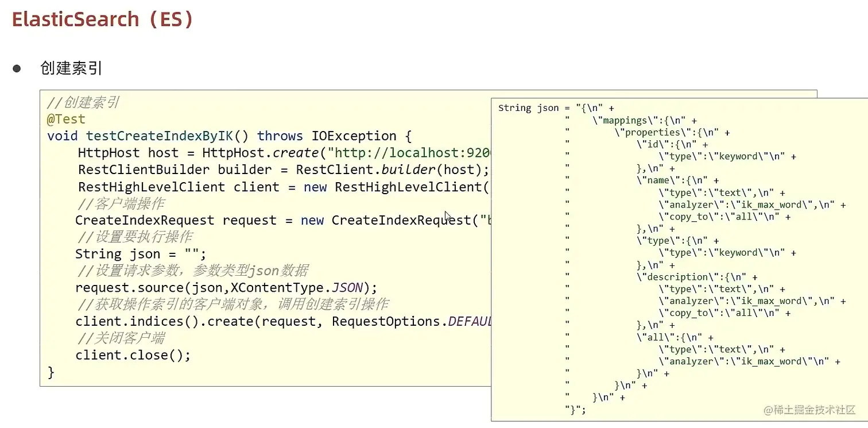Click the "client.indices().create(request" line
The height and width of the screenshot is (428, 868).
pyautogui.click(x=283, y=321)
